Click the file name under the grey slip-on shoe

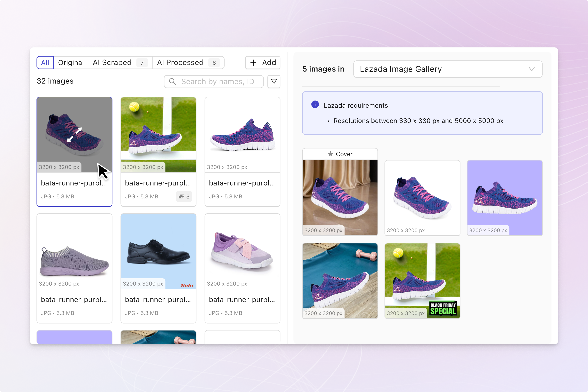click(74, 300)
